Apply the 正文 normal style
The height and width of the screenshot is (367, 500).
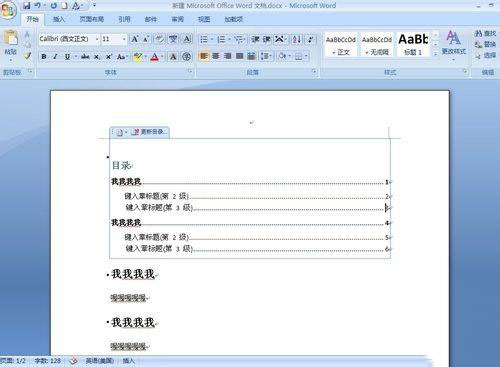[341, 44]
